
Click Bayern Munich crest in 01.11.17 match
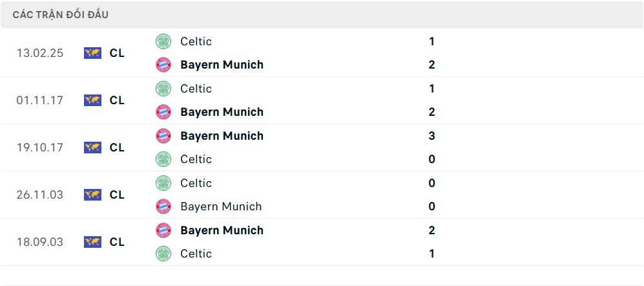point(163,112)
